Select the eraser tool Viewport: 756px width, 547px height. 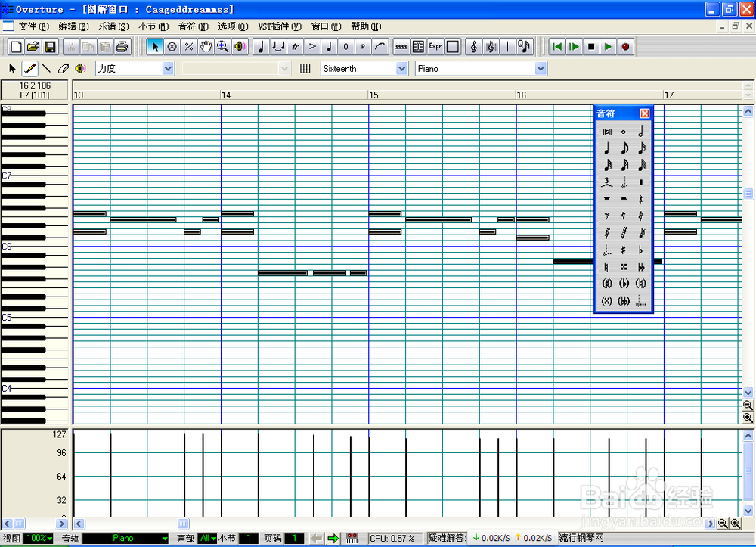click(64, 69)
